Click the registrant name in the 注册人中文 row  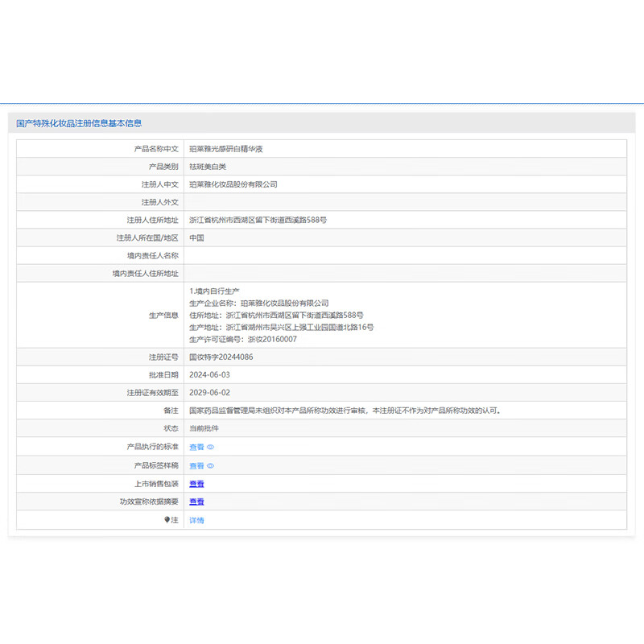pyautogui.click(x=233, y=184)
